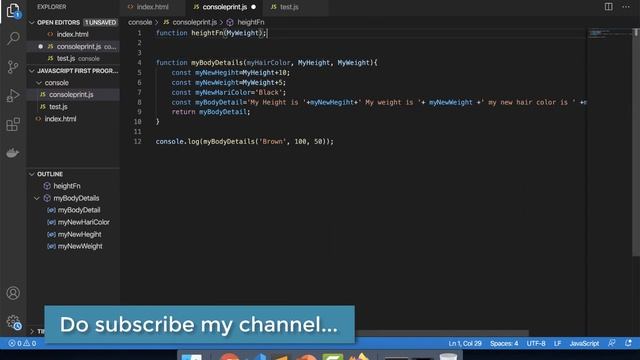Click the return myBodyDetail line
The width and height of the screenshot is (640, 360).
tap(211, 112)
